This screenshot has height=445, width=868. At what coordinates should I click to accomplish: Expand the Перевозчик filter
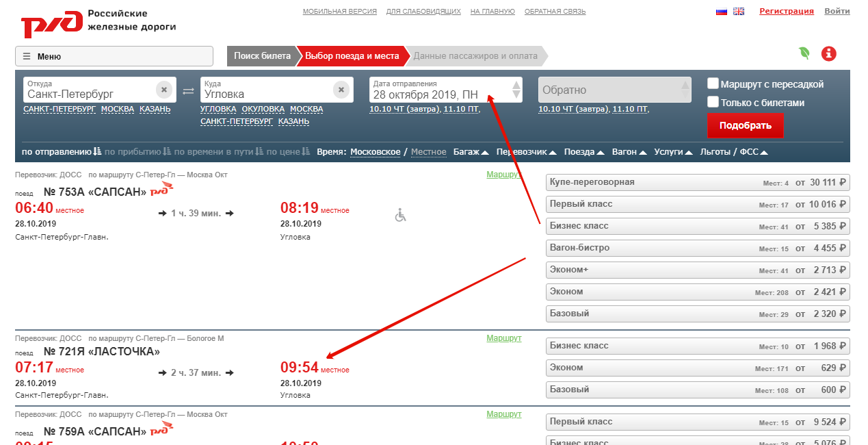click(x=526, y=152)
